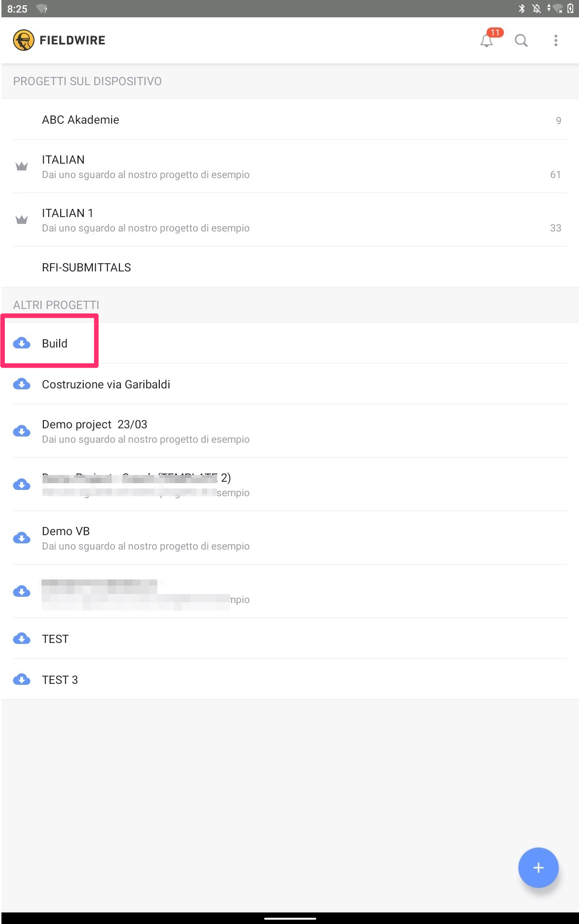The width and height of the screenshot is (579, 924).
Task: Tap the count 33 on ITALIAN 1 row
Action: 555,228
